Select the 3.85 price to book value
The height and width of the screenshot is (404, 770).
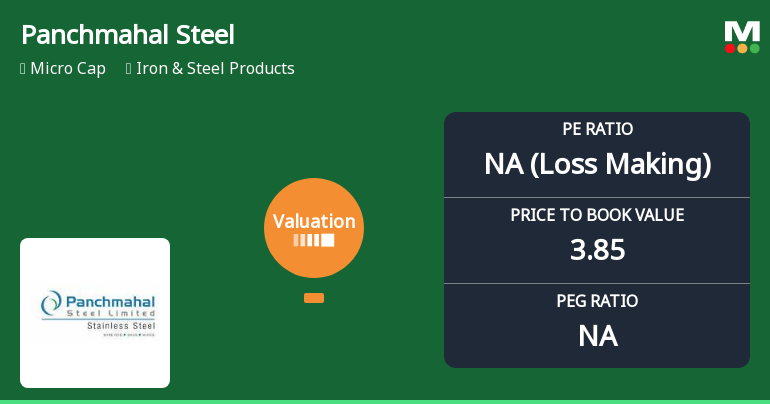click(x=597, y=250)
